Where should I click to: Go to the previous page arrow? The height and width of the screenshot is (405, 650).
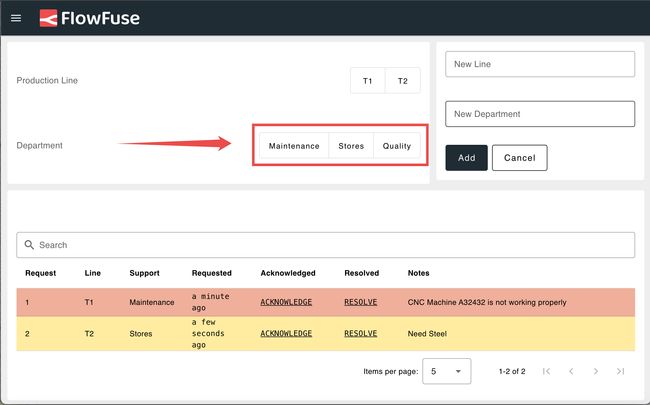click(x=571, y=371)
